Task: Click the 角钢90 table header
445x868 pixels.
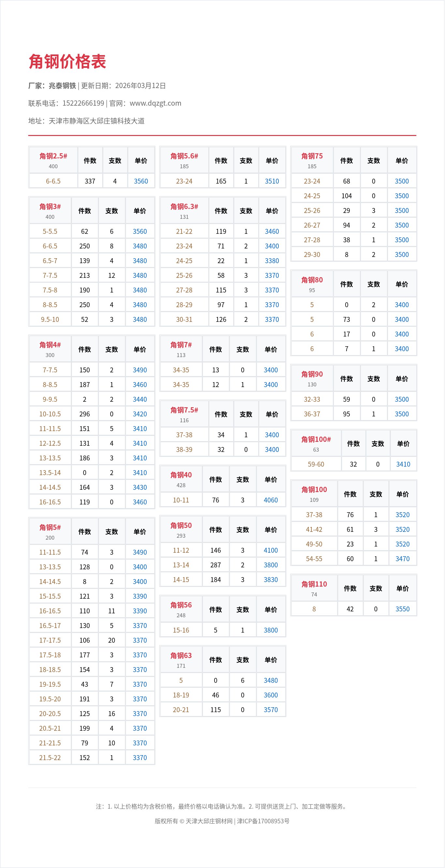Action: [312, 378]
